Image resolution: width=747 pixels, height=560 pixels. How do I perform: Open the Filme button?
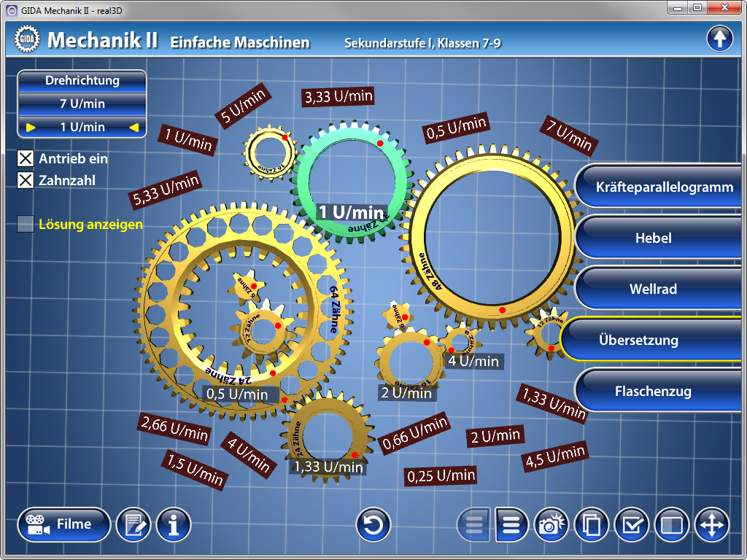(x=63, y=524)
